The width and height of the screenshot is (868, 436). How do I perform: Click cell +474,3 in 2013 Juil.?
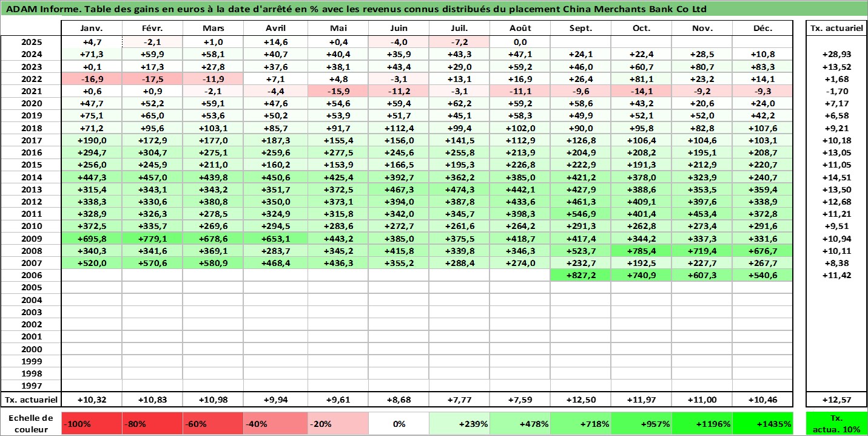pyautogui.click(x=459, y=189)
